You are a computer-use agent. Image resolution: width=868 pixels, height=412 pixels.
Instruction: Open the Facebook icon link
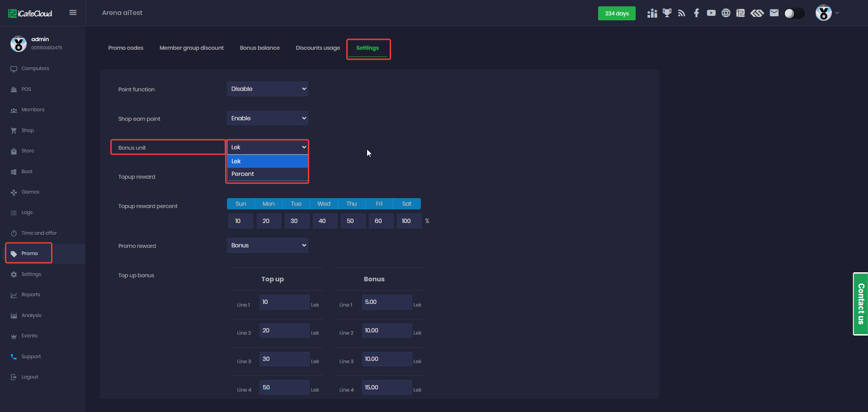696,13
